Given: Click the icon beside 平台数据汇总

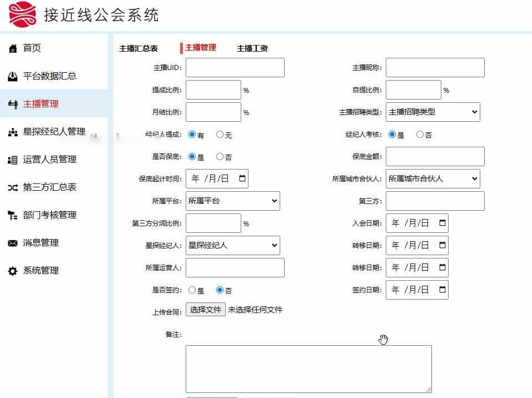Looking at the screenshot, I should click(13, 76).
